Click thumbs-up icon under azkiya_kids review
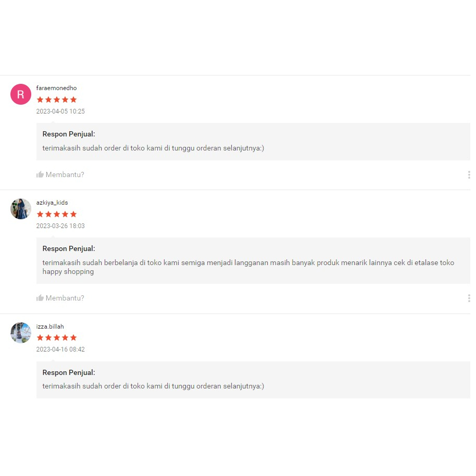Viewport: 476px width, 476px height. pyautogui.click(x=40, y=298)
